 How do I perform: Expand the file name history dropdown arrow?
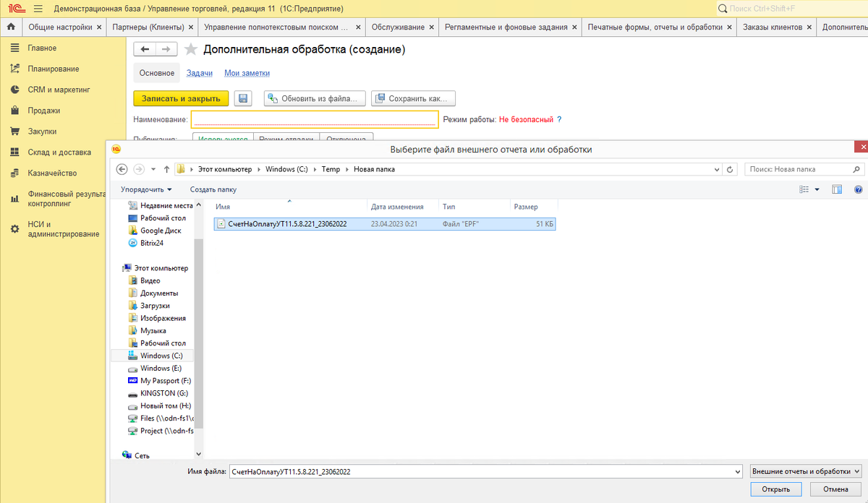[737, 471]
